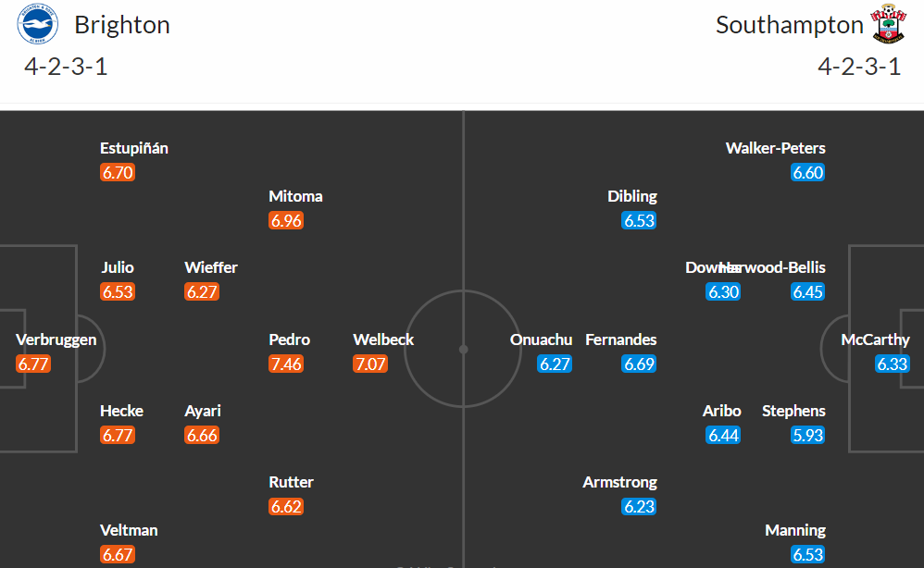Image resolution: width=924 pixels, height=568 pixels.
Task: Click the Brighton club crest icon
Action: click(37, 23)
